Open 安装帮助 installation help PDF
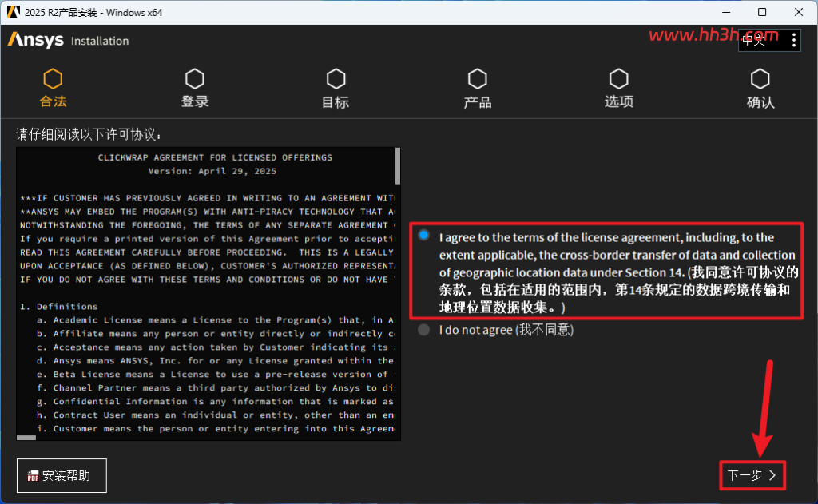Image resolution: width=818 pixels, height=504 pixels. (x=62, y=475)
